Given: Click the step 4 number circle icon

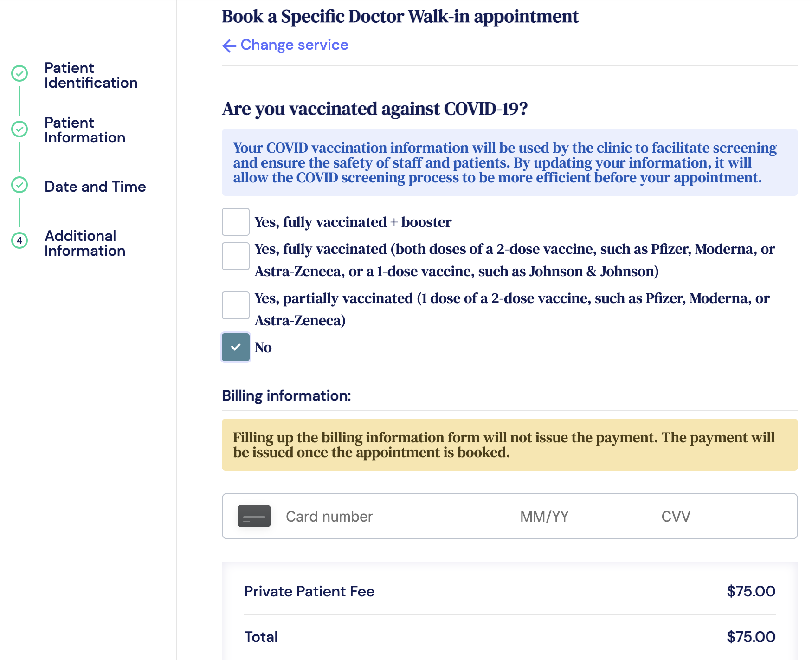Looking at the screenshot, I should (19, 240).
